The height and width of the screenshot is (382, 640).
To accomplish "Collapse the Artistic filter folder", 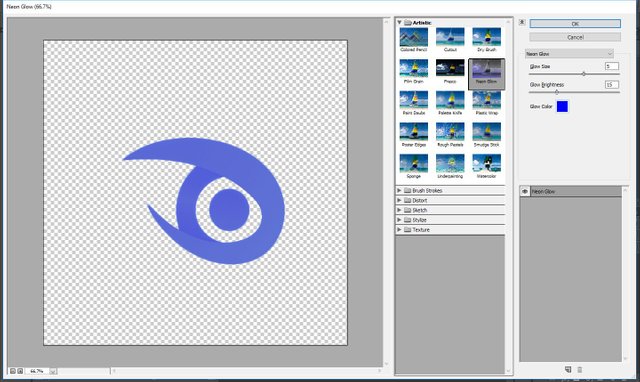I will coord(399,22).
